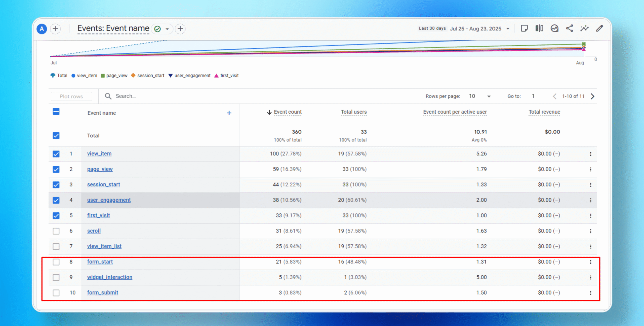Open more options menu for first_visit row
Screen dimensions: 644x326
(x=591, y=216)
